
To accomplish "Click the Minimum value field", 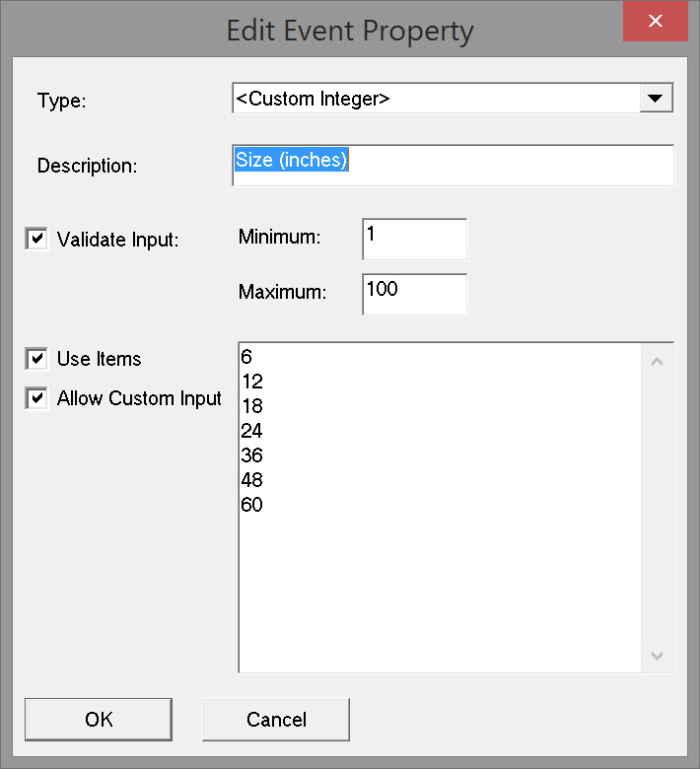I will coord(413,239).
